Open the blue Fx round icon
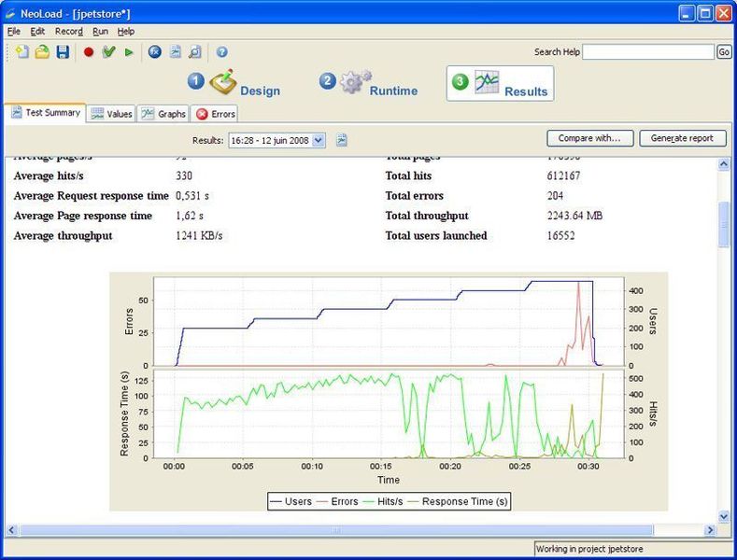Viewport: 737px width, 560px height. 155,51
